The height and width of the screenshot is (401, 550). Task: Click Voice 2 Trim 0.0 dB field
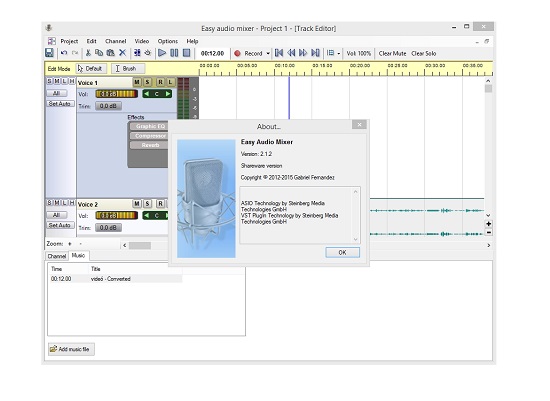[108, 227]
